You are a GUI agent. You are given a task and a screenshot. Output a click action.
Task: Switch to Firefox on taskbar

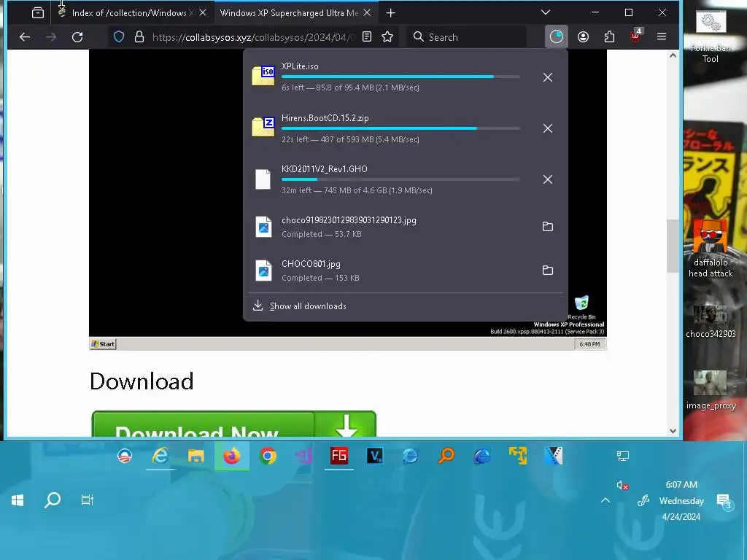[x=232, y=456]
